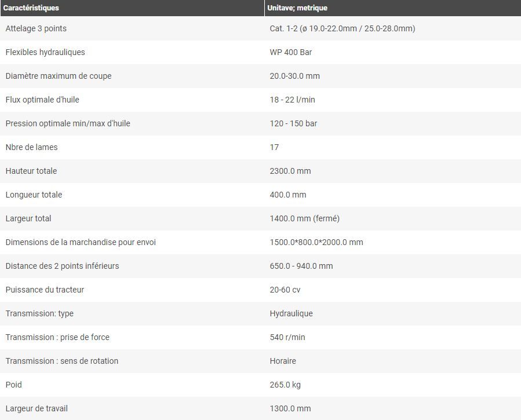This screenshot has height=420, width=521.
Task: Click the 'Caractéristiques' column header
Action: 31,8
